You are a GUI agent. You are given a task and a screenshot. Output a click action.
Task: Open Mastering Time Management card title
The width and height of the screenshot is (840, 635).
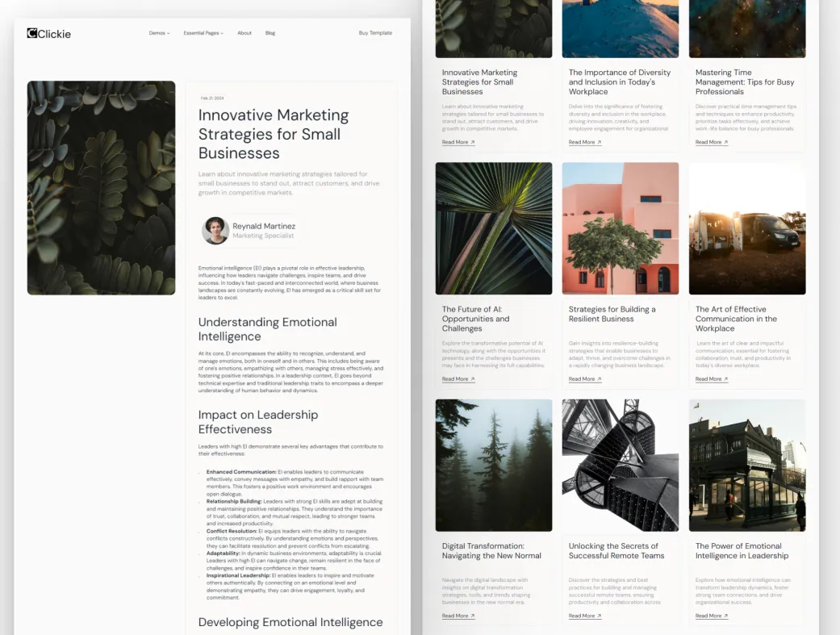pyautogui.click(x=745, y=82)
